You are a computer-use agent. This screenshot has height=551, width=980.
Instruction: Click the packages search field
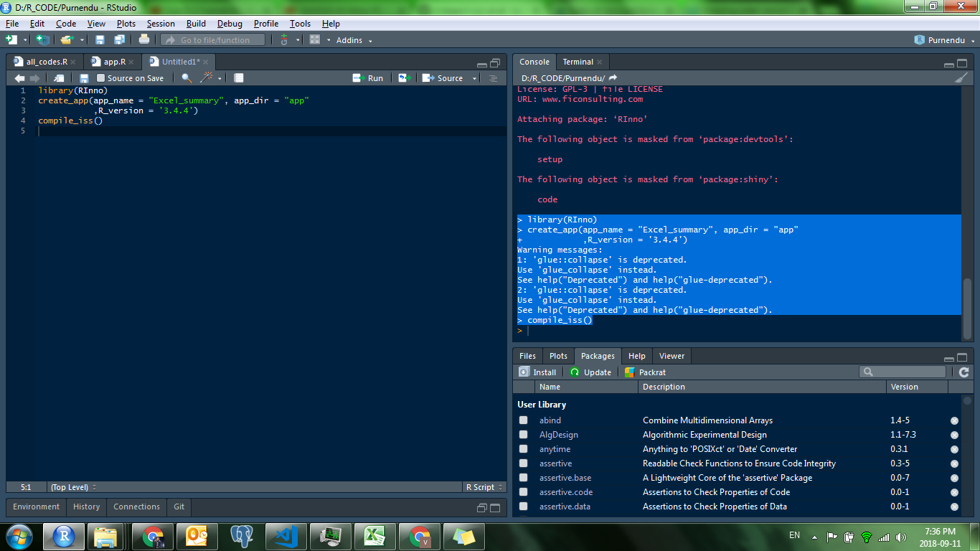coord(903,372)
